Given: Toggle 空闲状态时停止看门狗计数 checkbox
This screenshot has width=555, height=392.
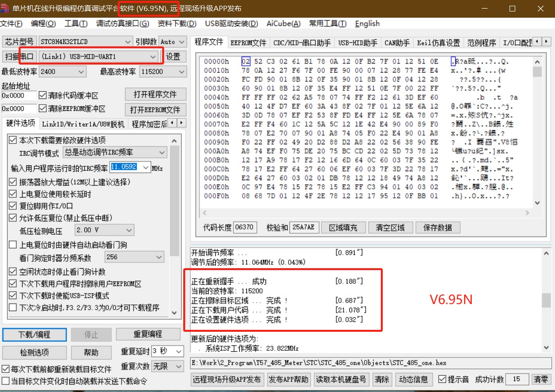Looking at the screenshot, I should [x=13, y=272].
